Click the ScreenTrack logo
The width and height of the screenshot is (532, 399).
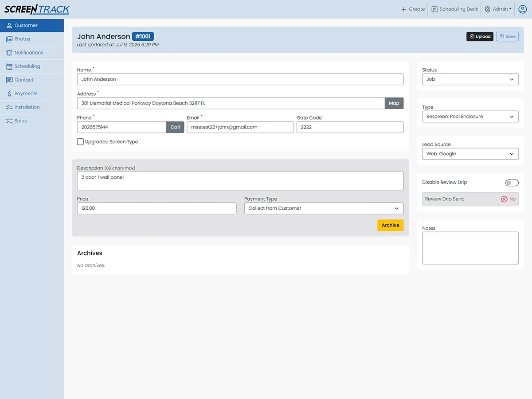click(x=37, y=9)
